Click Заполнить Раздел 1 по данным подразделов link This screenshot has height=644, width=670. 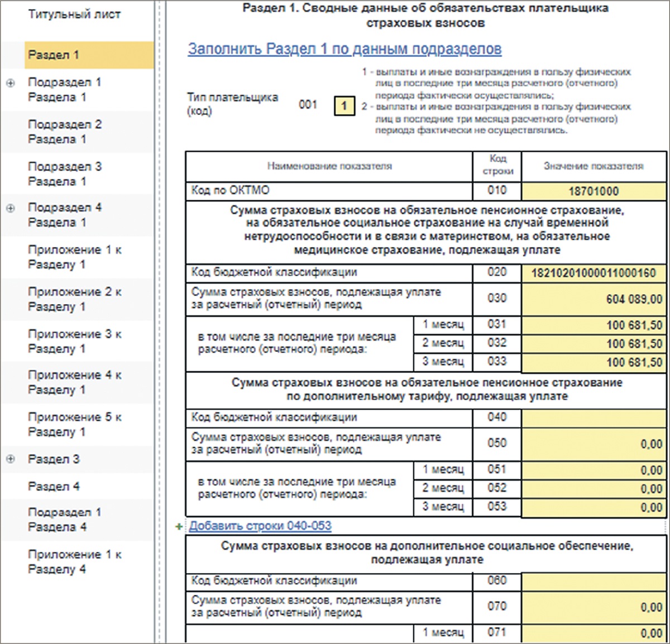(x=344, y=49)
